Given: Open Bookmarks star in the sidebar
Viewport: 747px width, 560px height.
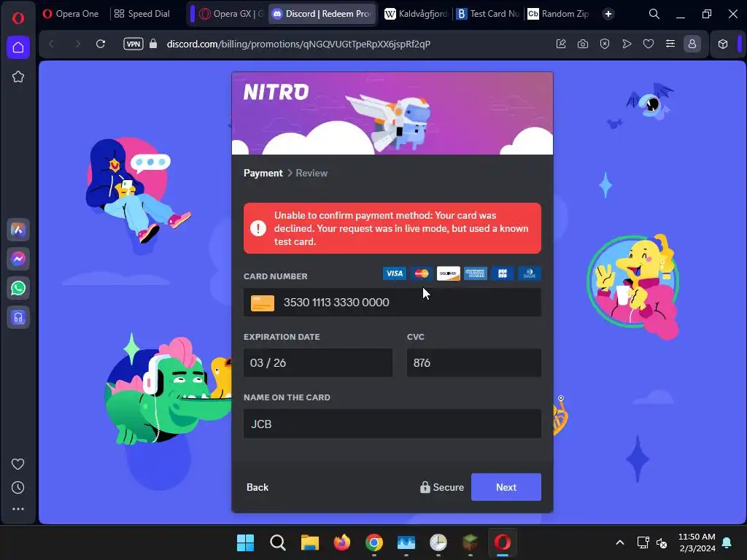Looking at the screenshot, I should (x=18, y=77).
